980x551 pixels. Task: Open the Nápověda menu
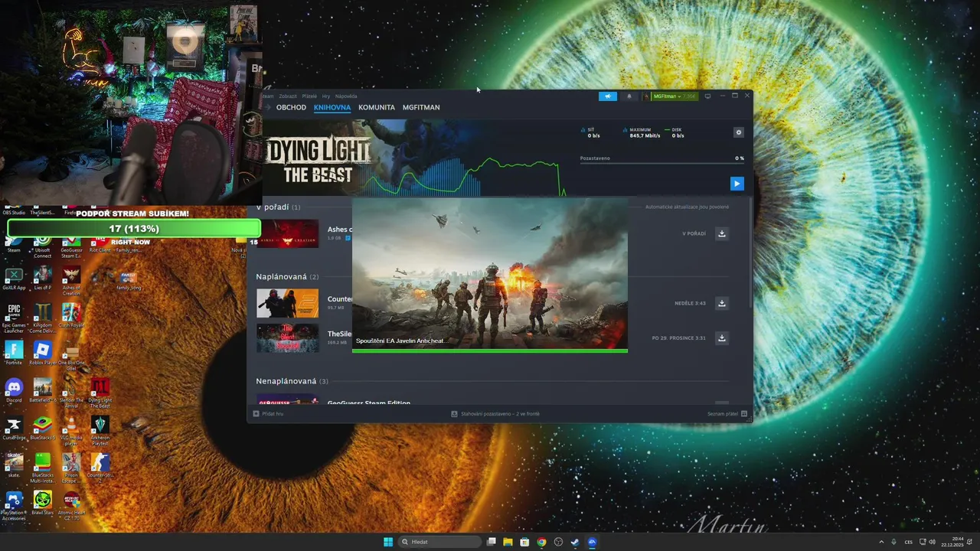pyautogui.click(x=346, y=96)
